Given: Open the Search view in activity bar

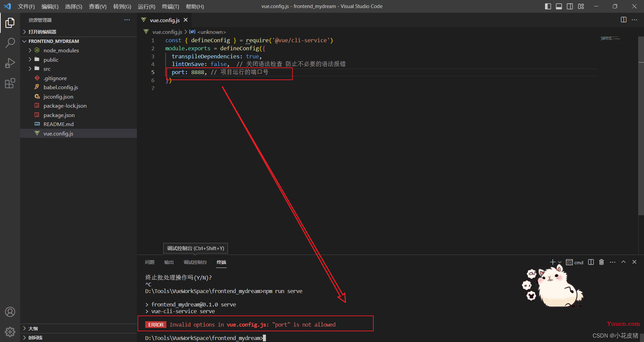Looking at the screenshot, I should point(10,43).
